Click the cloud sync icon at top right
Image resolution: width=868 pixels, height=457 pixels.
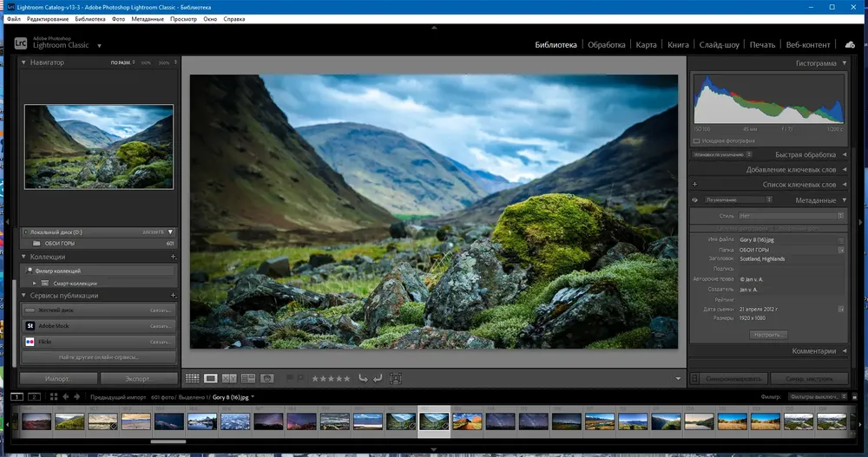[850, 44]
